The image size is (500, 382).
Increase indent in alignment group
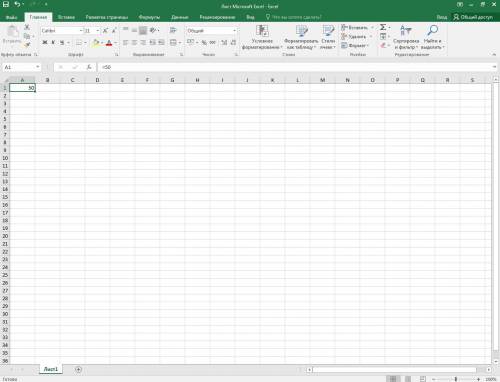[x=161, y=43]
